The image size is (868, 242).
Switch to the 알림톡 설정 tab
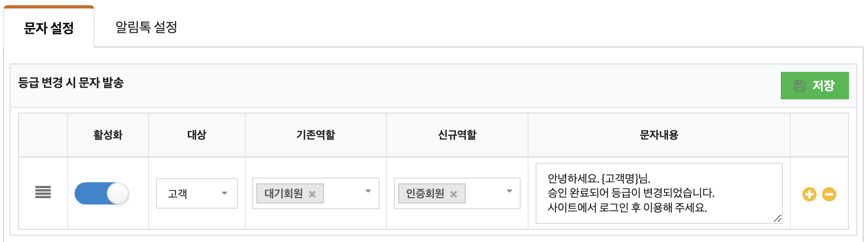[x=146, y=27]
